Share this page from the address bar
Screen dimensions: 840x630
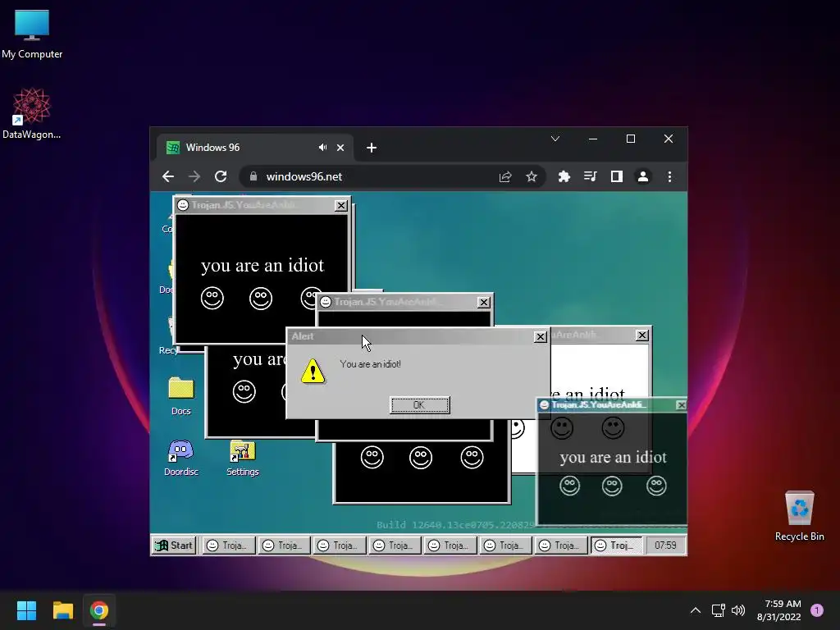point(505,176)
